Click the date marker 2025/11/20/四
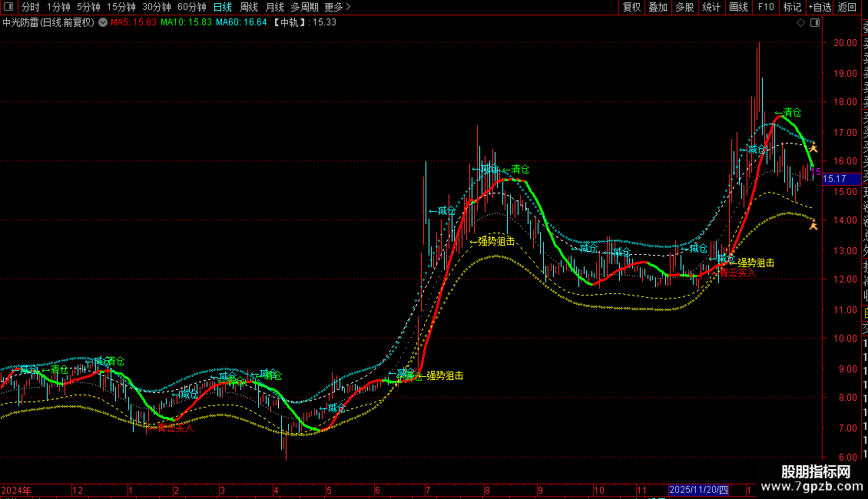This screenshot has width=868, height=499. (x=698, y=490)
